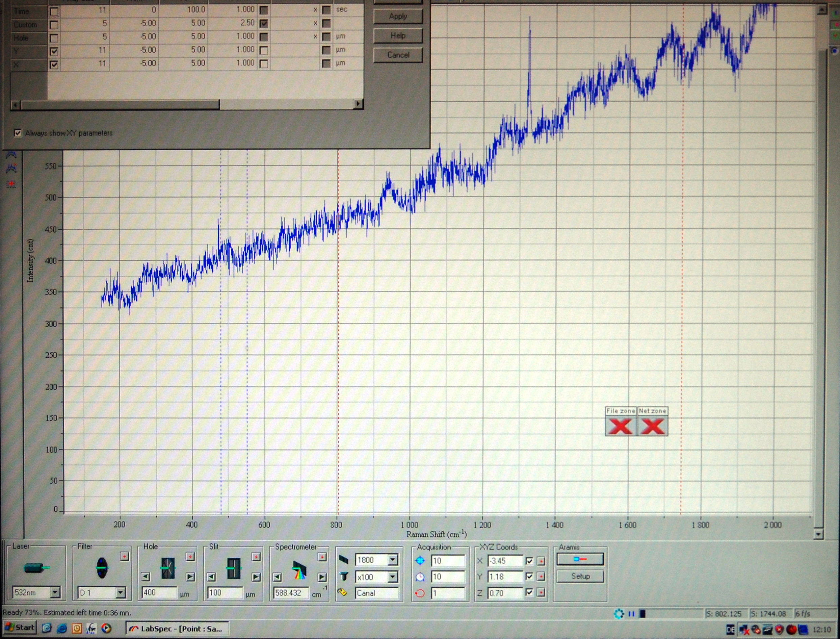This screenshot has height=639, width=840.
Task: Click the Help button in dialog
Action: coord(398,36)
